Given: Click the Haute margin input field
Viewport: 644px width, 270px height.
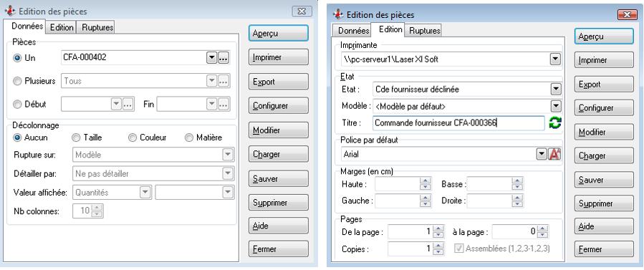Looking at the screenshot, I should (398, 184).
